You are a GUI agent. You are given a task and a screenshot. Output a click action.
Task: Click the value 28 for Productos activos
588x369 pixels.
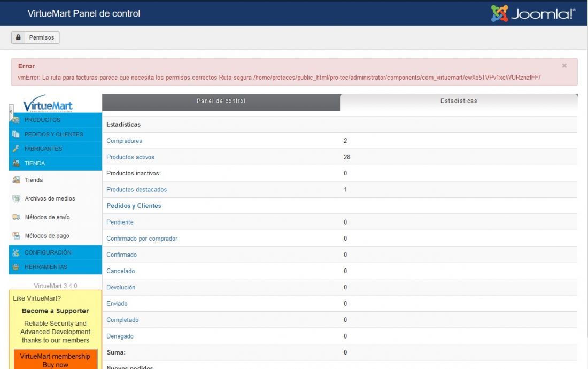pos(347,157)
